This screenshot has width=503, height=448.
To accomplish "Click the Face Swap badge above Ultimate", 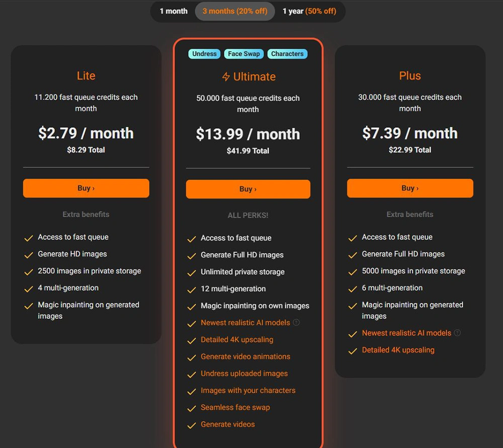I will (243, 54).
